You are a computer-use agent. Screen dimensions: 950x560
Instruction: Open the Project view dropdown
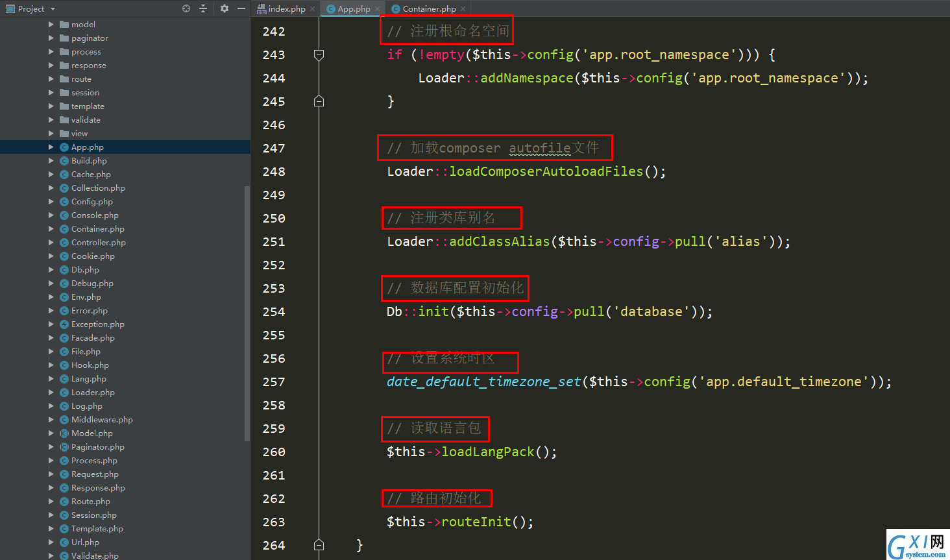pos(53,9)
